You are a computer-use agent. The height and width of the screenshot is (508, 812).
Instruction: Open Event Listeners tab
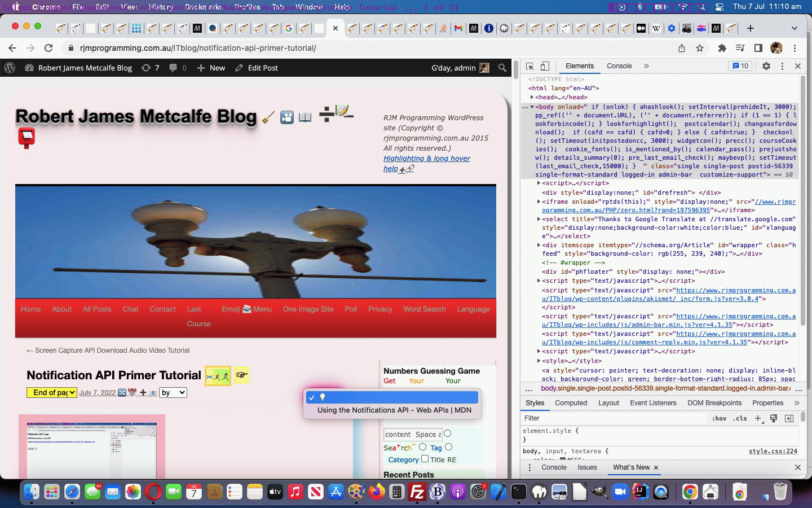653,403
